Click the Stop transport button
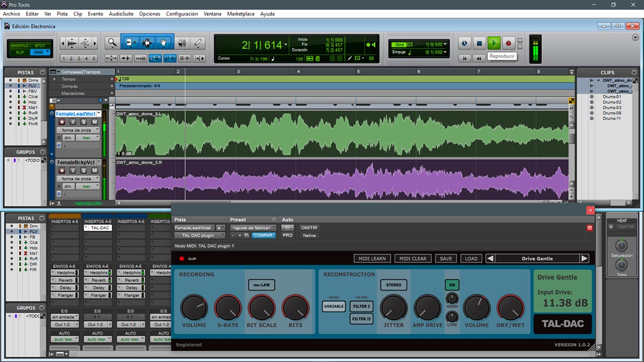Screen dimensions: 644x362 pyautogui.click(x=480, y=43)
